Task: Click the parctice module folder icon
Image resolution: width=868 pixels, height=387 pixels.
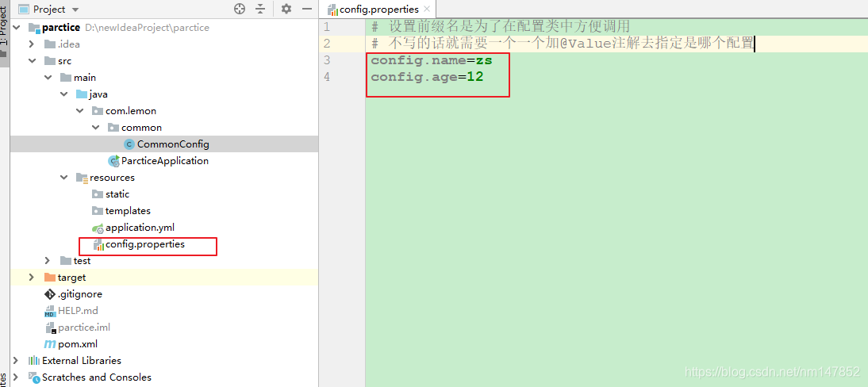Action: point(34,28)
